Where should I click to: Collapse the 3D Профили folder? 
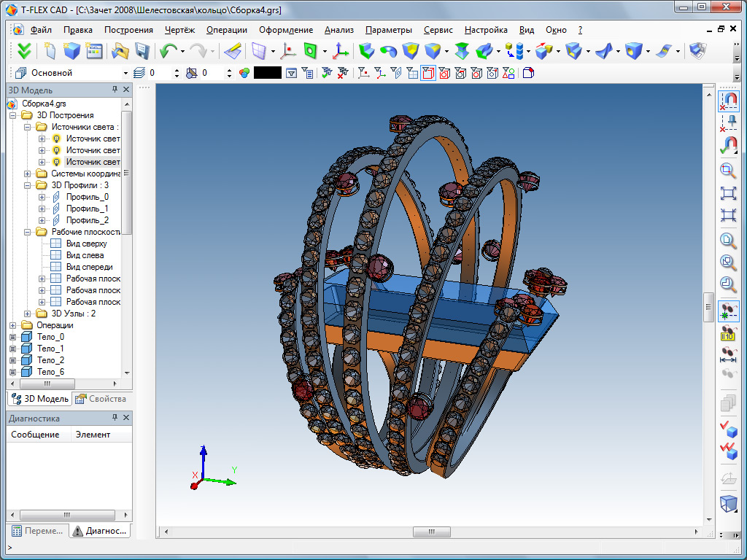[x=28, y=185]
